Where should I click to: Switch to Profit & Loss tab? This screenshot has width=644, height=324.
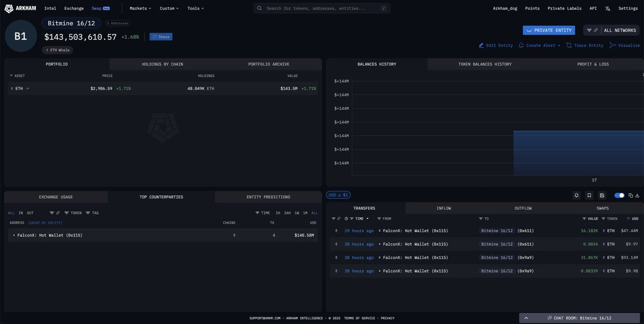pos(592,64)
